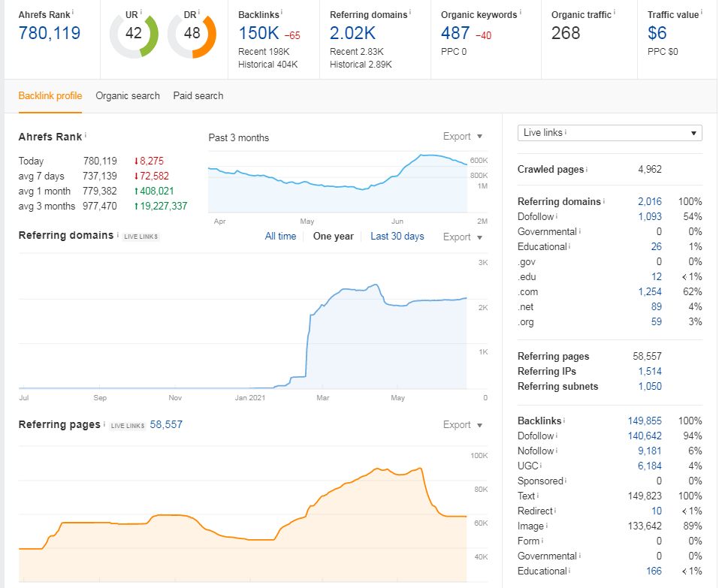Click info icon beside Sponsored backlinks

pyautogui.click(x=566, y=481)
